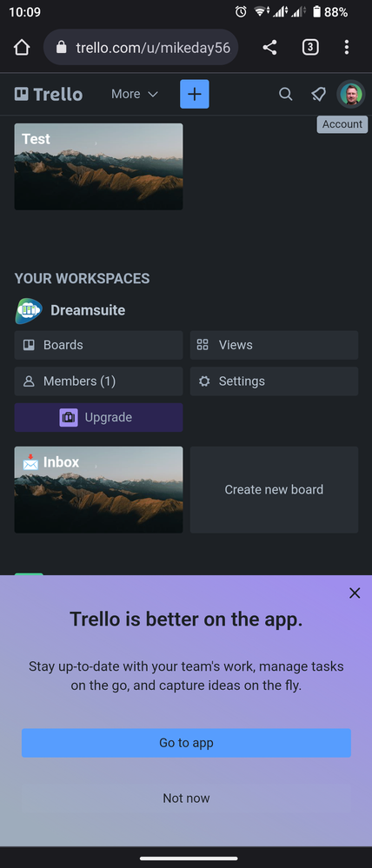Tap the Wi-Fi icon in status bar
This screenshot has width=372, height=868.
coord(261,11)
